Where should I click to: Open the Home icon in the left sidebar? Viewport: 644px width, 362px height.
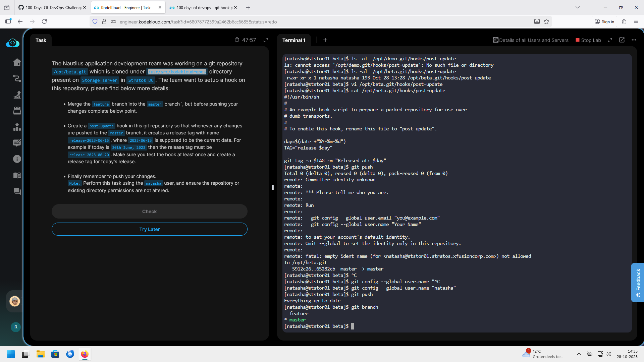coord(17,62)
